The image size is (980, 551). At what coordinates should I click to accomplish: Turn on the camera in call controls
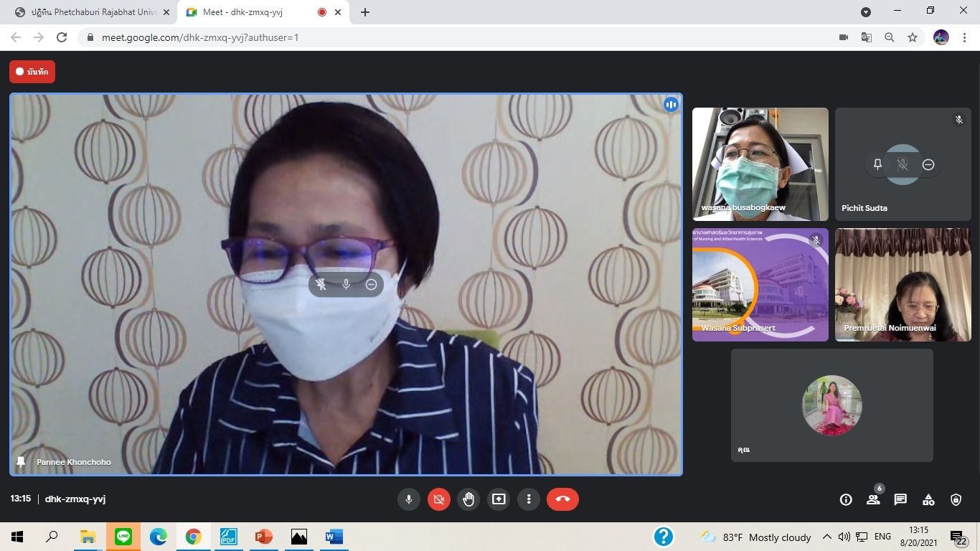[439, 499]
